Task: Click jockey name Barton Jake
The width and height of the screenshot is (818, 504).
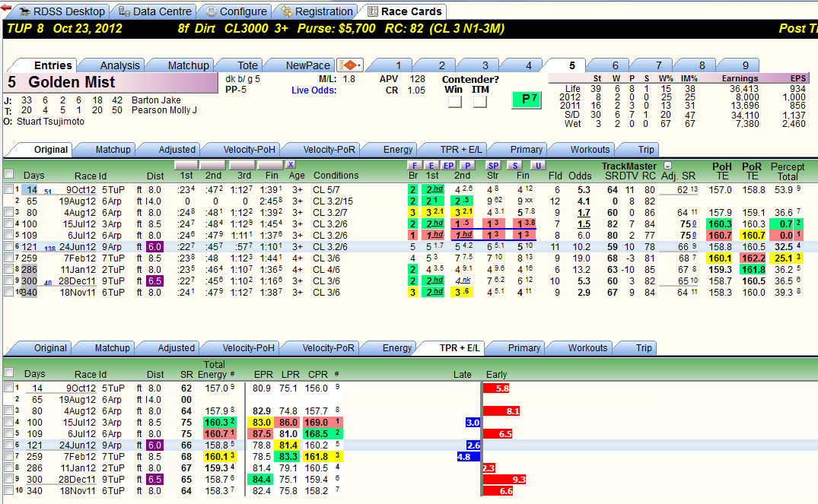Action: (x=156, y=100)
